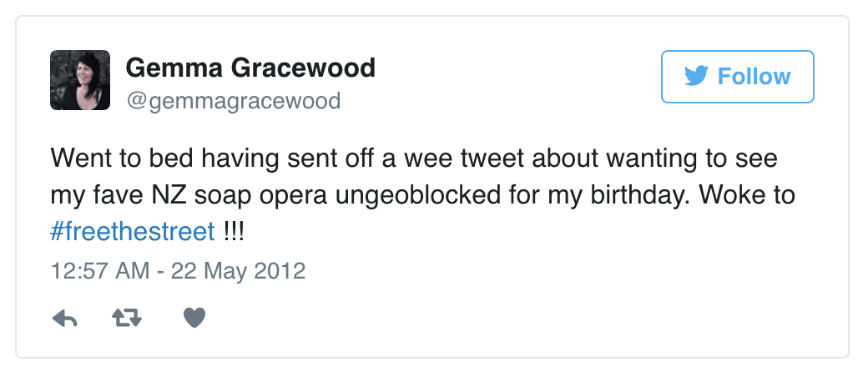The image size is (868, 377).
Task: Retweet this tweet using the retweet icon
Action: coord(127,317)
